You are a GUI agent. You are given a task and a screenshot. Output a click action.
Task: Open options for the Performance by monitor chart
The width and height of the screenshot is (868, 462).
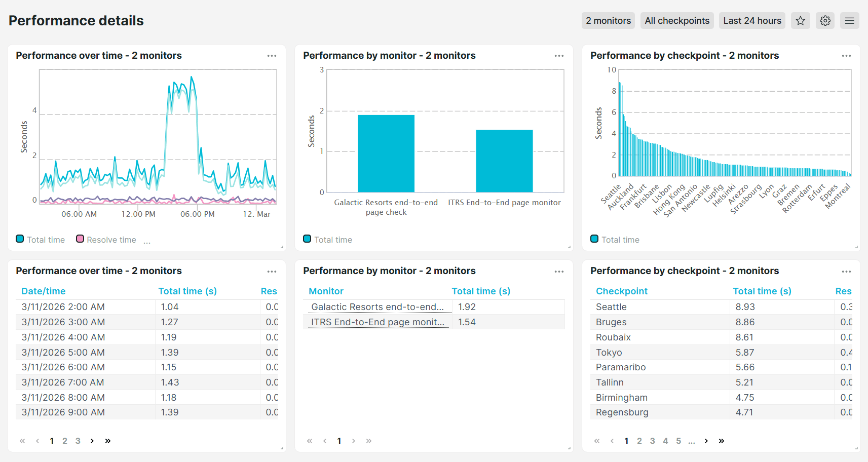pos(559,56)
